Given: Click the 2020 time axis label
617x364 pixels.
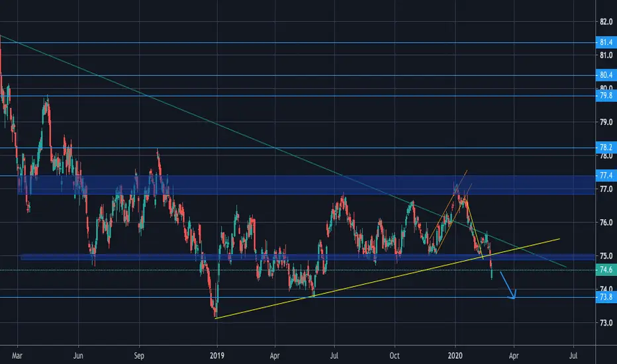Looking at the screenshot, I should [455, 356].
